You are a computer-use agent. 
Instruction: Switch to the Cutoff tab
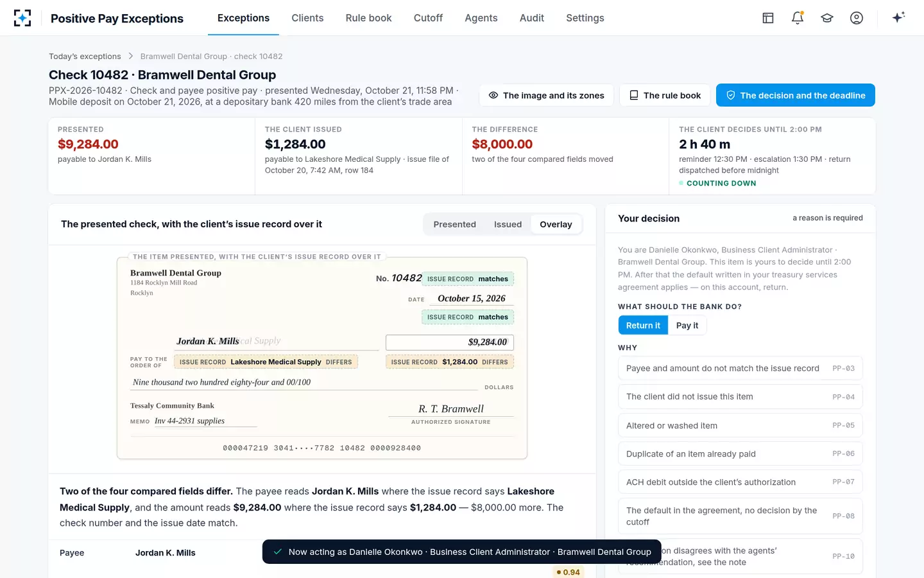coord(428,18)
